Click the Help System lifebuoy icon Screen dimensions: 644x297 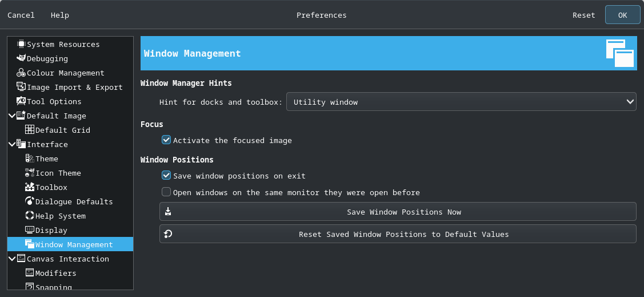[30, 216]
